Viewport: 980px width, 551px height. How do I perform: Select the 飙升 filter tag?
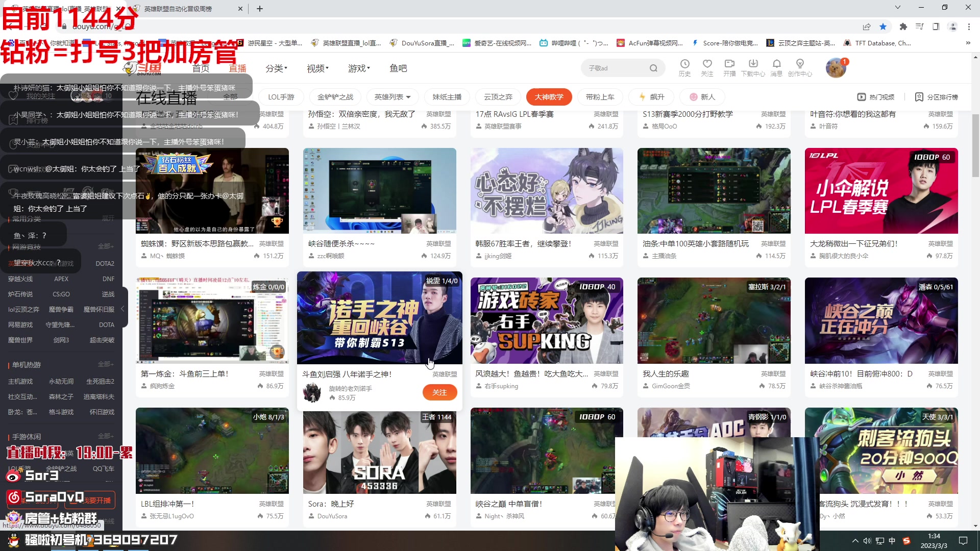[652, 97]
